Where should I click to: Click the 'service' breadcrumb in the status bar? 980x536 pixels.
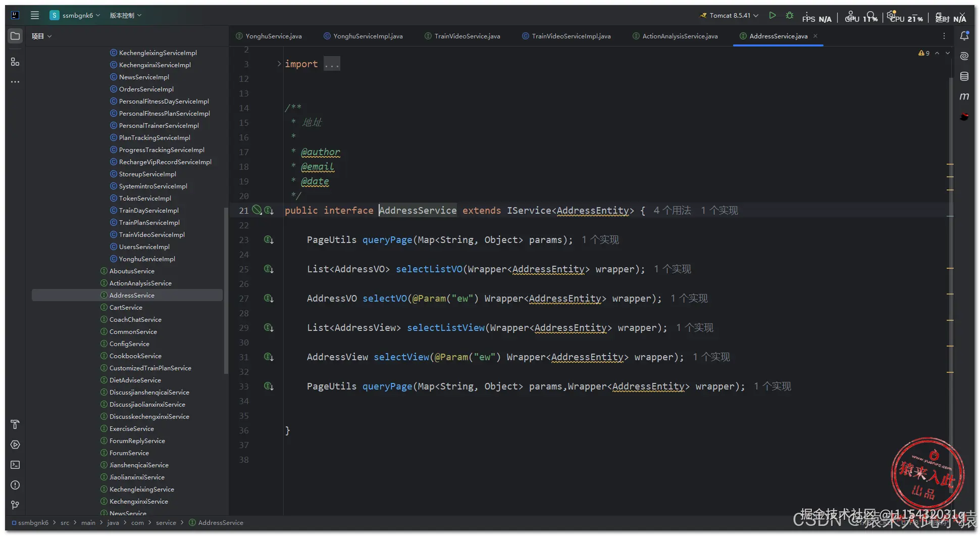tap(166, 522)
